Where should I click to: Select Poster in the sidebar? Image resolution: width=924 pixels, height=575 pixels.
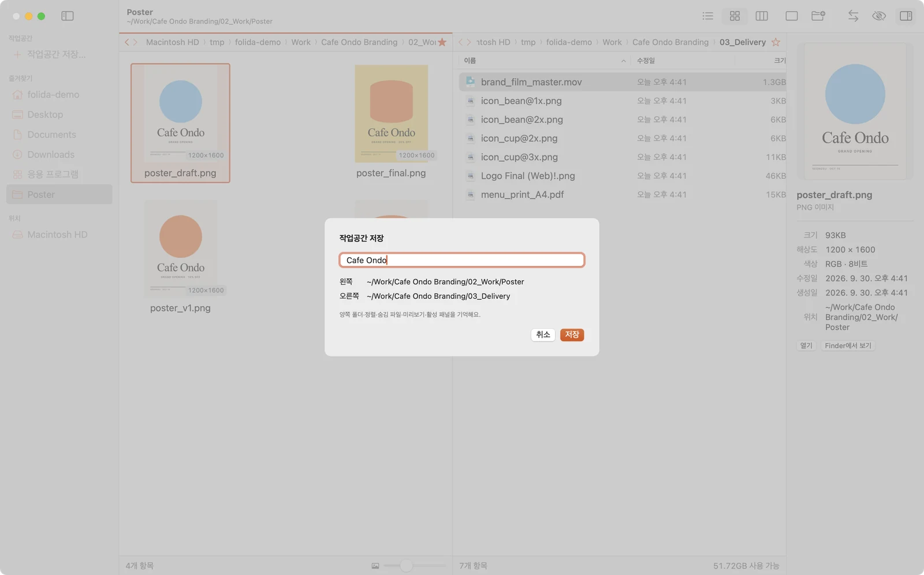(59, 195)
